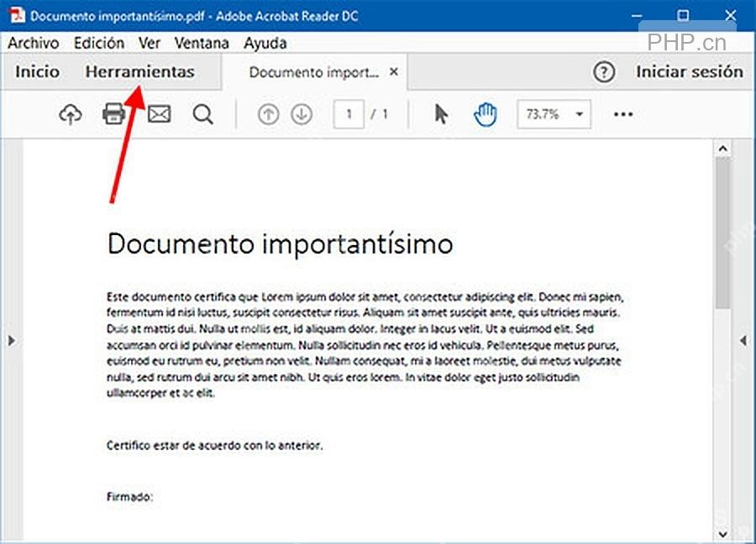Switch to the Inicio tab
This screenshot has height=544, width=756.
[38, 72]
